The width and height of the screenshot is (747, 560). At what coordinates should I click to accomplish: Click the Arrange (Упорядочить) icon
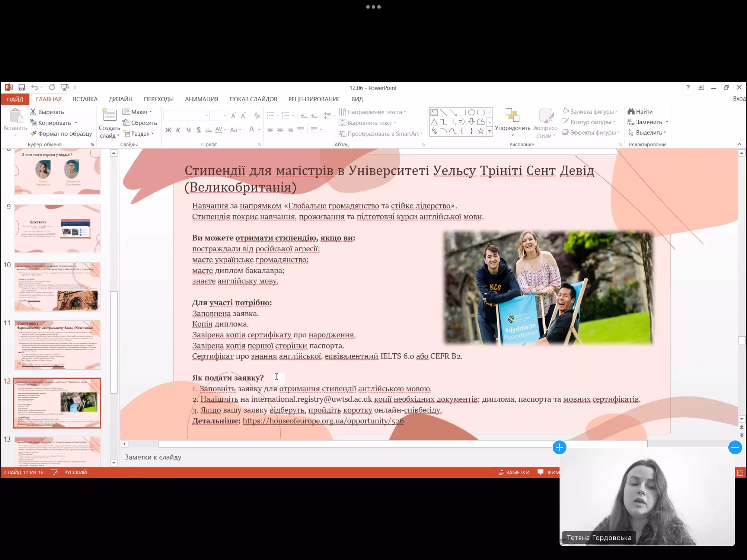(x=512, y=116)
